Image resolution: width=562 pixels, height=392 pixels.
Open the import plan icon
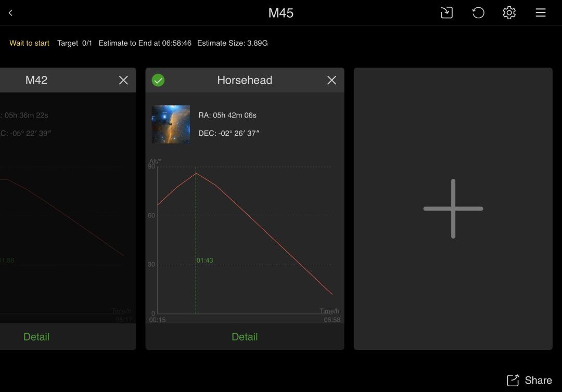446,13
